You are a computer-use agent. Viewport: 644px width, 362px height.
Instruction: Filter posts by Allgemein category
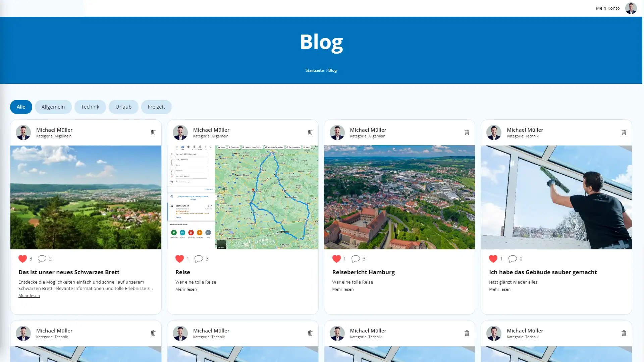coord(53,107)
